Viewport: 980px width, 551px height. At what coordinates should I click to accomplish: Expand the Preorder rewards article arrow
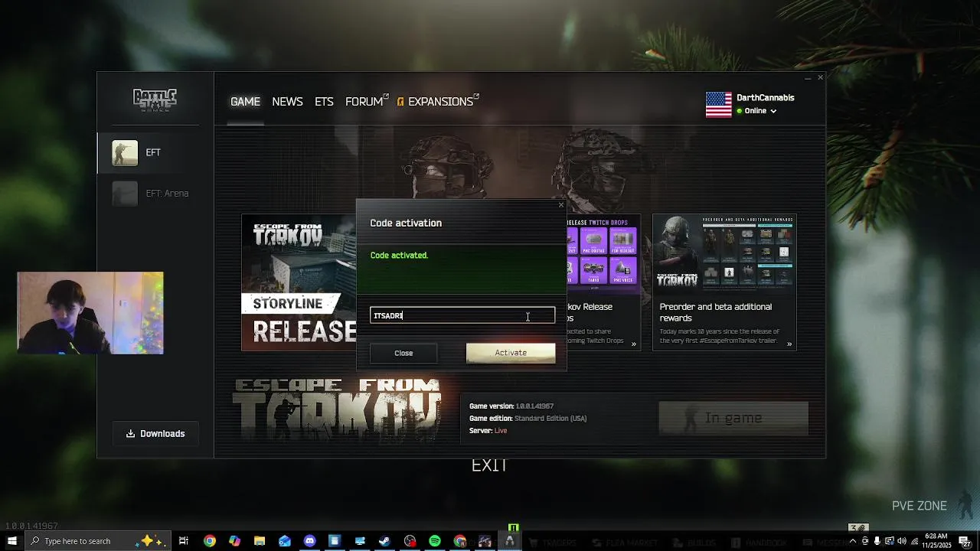[789, 344]
